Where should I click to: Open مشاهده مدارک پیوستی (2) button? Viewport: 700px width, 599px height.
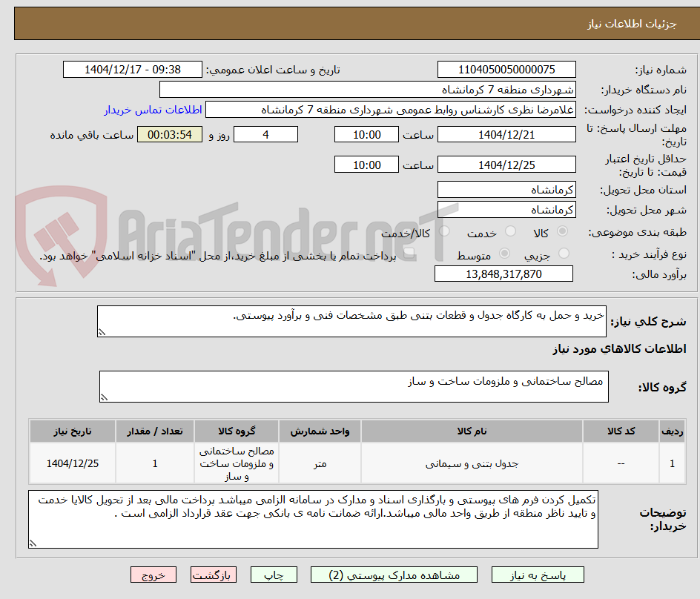point(394,575)
